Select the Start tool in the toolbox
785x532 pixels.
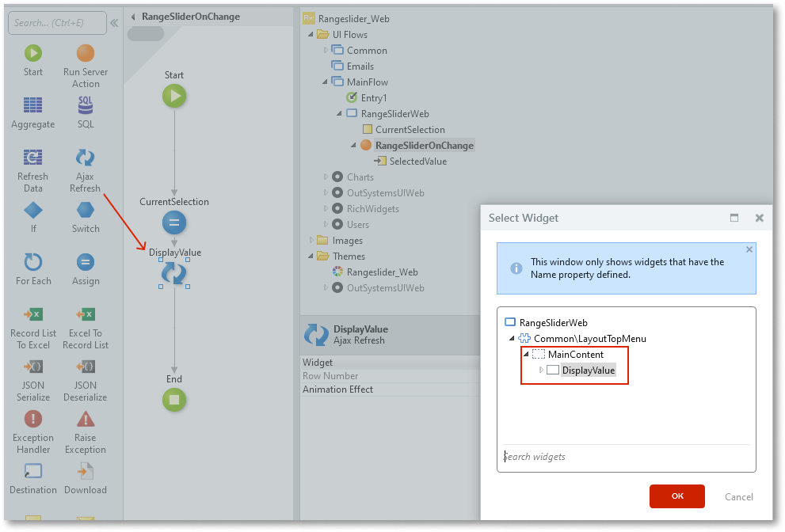point(32,52)
